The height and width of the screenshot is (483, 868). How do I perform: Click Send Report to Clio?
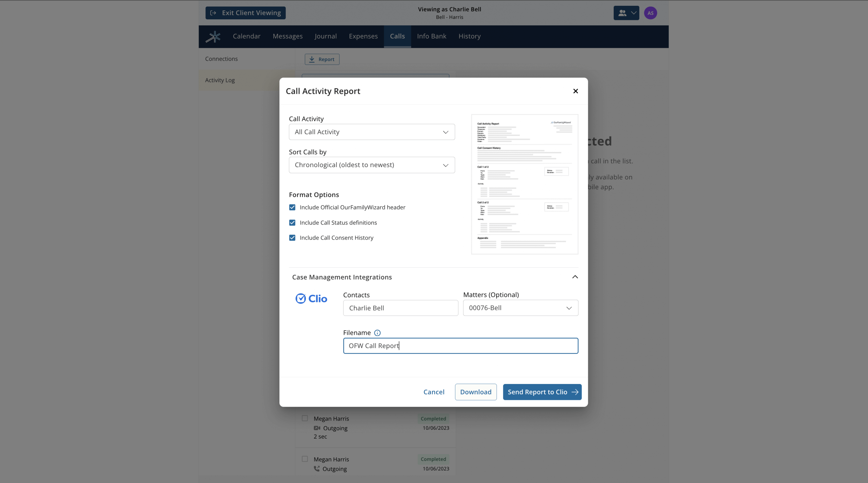(x=542, y=392)
